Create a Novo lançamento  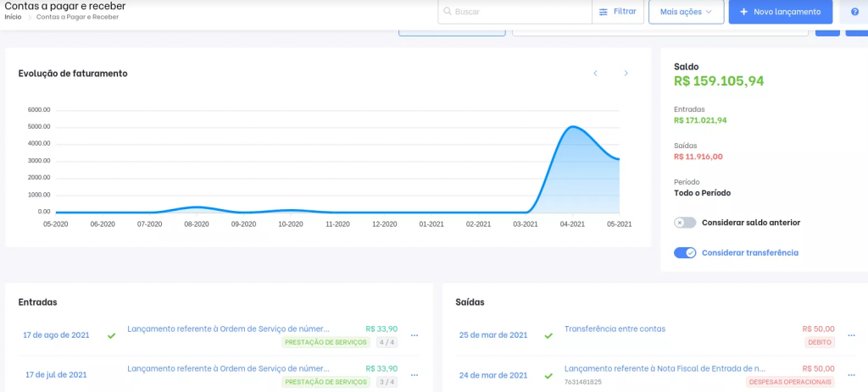[x=780, y=12]
